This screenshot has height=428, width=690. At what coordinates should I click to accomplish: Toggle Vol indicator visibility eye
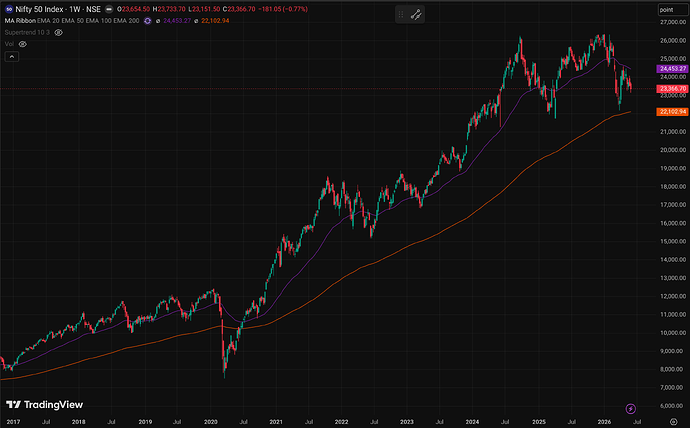tap(22, 44)
